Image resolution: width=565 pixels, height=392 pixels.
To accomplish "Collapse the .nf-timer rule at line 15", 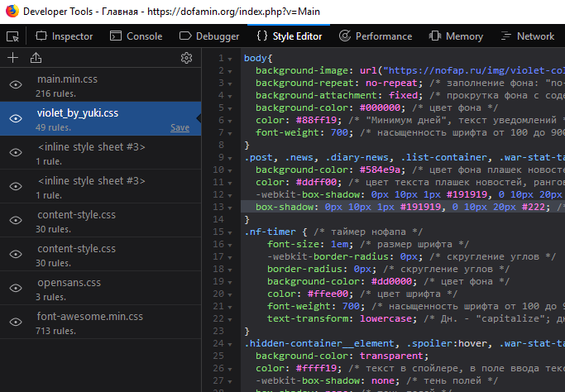I will pyautogui.click(x=229, y=232).
